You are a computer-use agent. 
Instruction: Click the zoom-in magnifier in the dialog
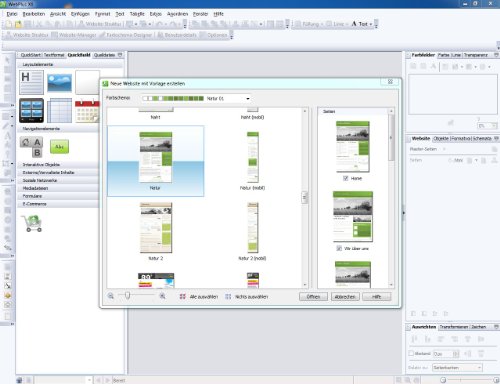162,296
